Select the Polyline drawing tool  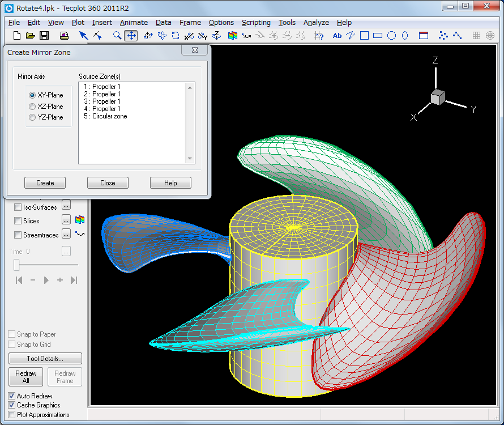[351, 35]
